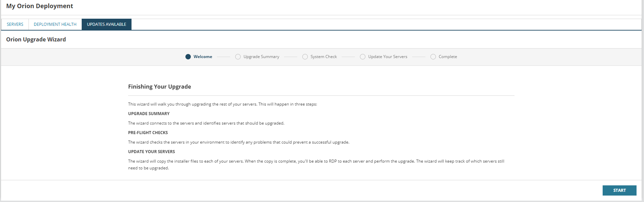Image resolution: width=644 pixels, height=202 pixels.
Task: Switch to the Servers tab
Action: tap(15, 24)
